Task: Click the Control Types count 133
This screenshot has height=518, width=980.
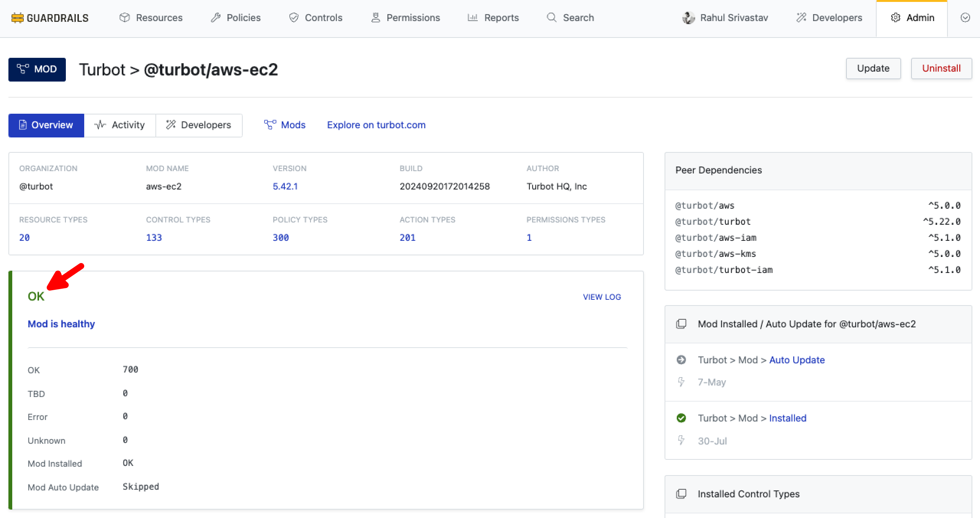Action: [154, 238]
